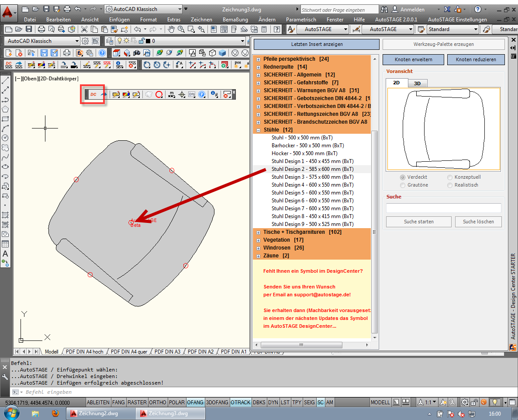The height and width of the screenshot is (420, 518).
Task: Select the Pan hand tool in top toolbar
Action: 171,29
